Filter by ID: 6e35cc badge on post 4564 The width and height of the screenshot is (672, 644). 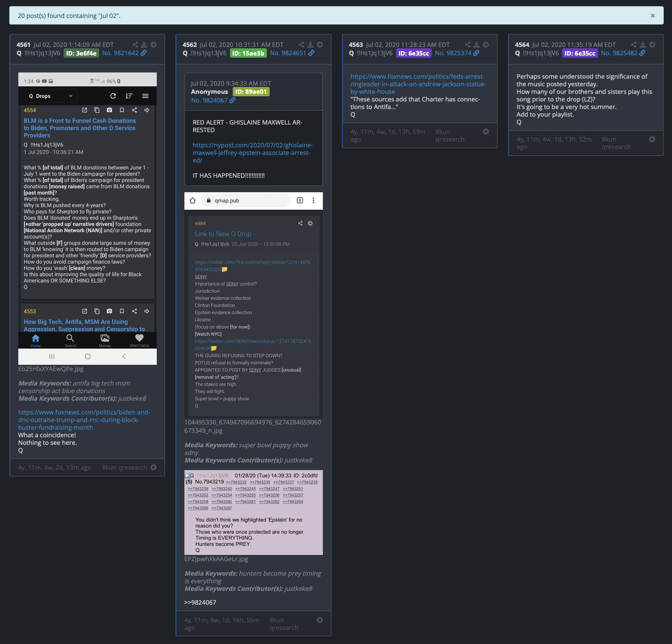coord(580,53)
